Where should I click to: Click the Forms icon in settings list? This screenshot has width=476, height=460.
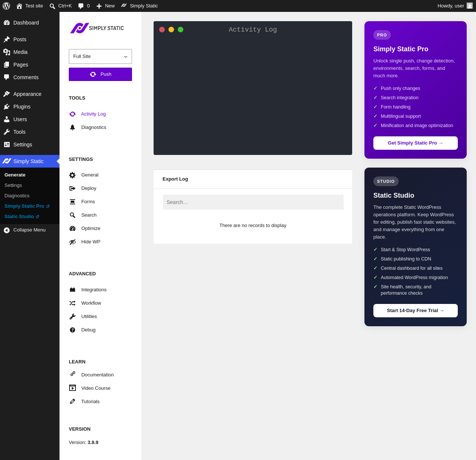73,202
